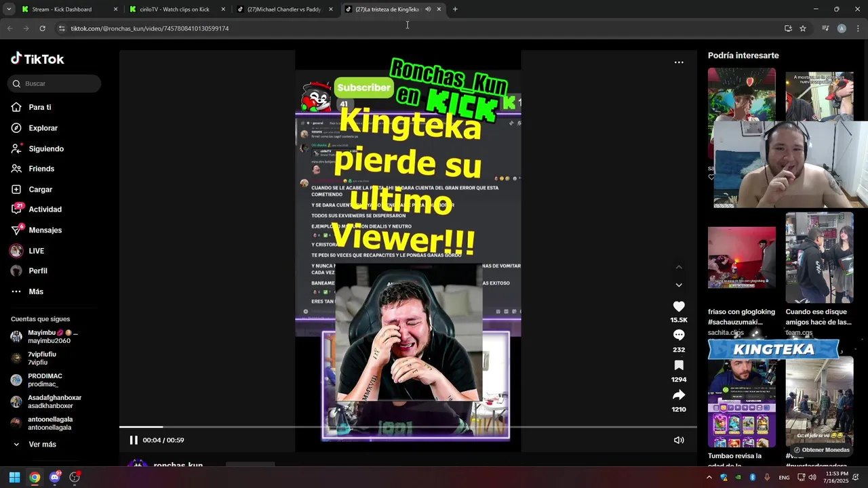Click the address bar URL
Screen dimensions: 868x488
point(150,28)
